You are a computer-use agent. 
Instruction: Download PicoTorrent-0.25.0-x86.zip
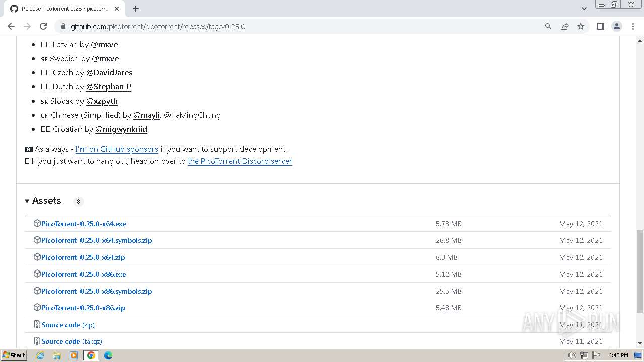tap(83, 308)
